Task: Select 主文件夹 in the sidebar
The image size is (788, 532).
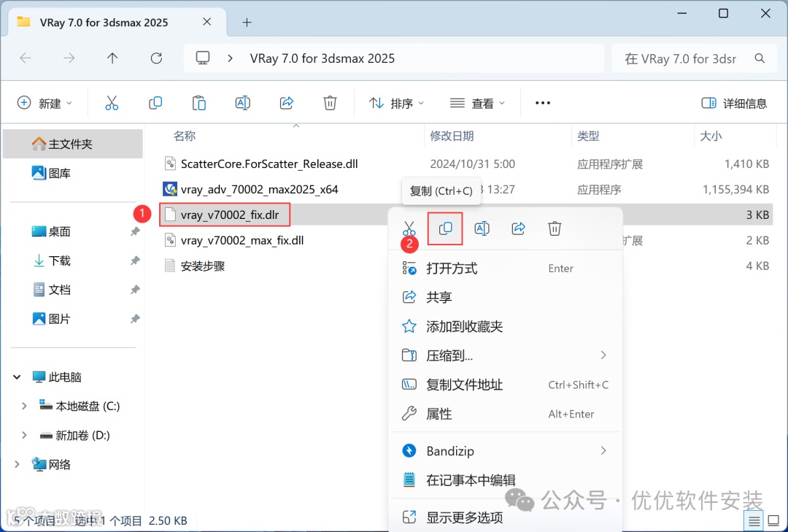Action: point(73,144)
